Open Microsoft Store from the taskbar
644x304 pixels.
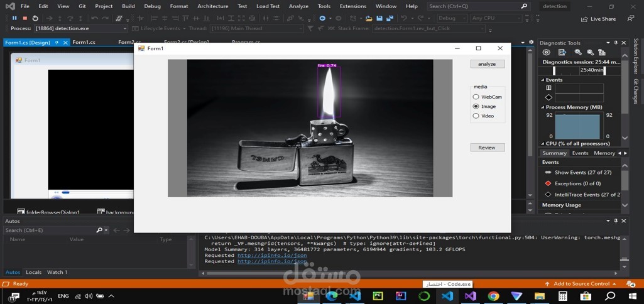[586, 296]
